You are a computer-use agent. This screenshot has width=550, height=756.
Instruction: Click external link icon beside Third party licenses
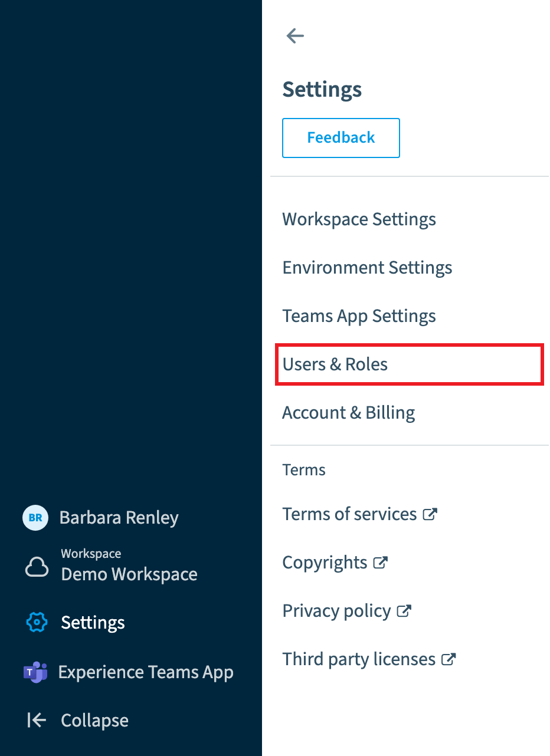(448, 659)
